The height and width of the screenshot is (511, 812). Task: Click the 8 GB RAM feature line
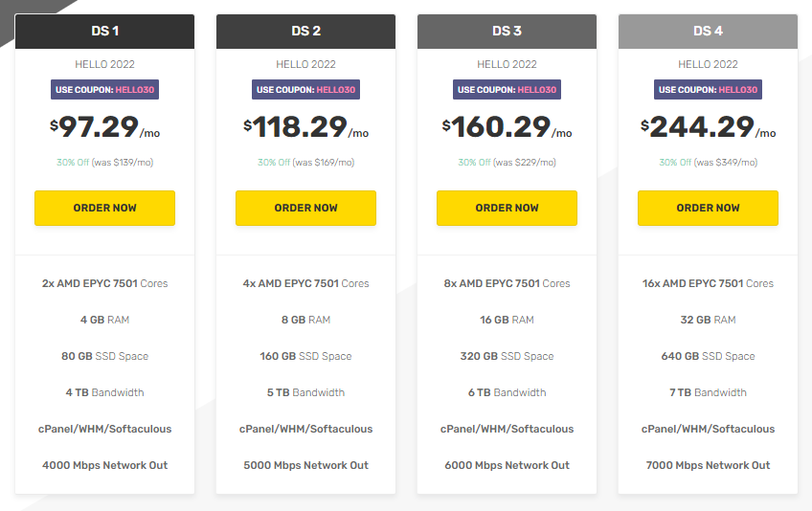pyautogui.click(x=305, y=320)
